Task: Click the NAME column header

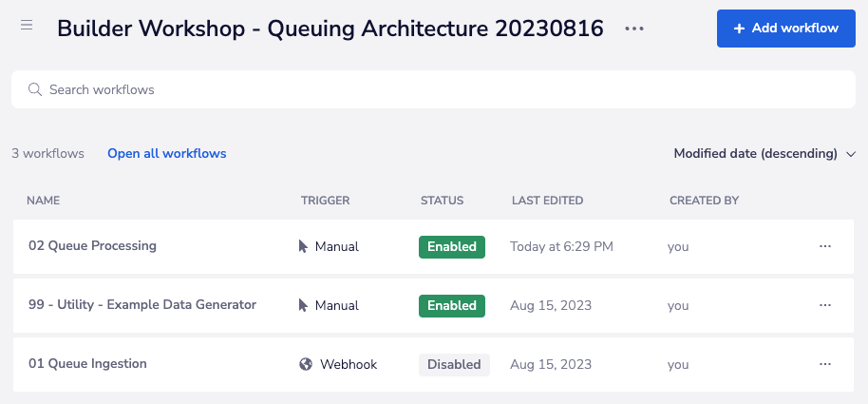Action: click(x=43, y=201)
